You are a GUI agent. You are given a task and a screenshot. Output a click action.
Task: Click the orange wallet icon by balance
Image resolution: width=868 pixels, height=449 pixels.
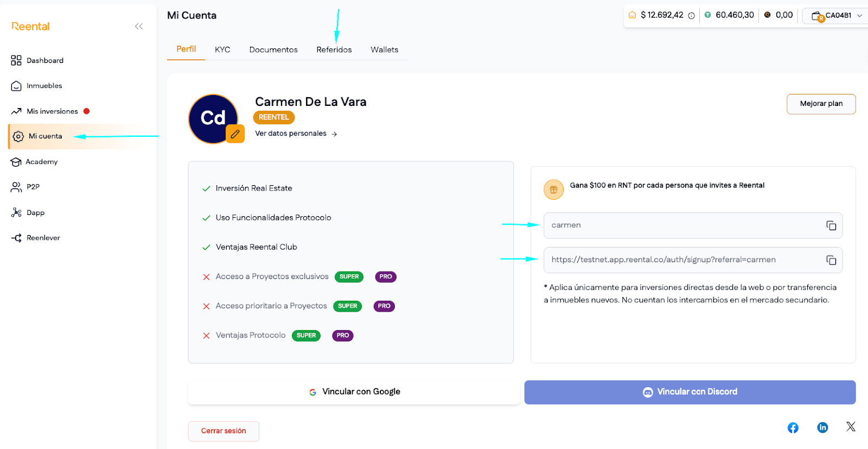click(632, 15)
